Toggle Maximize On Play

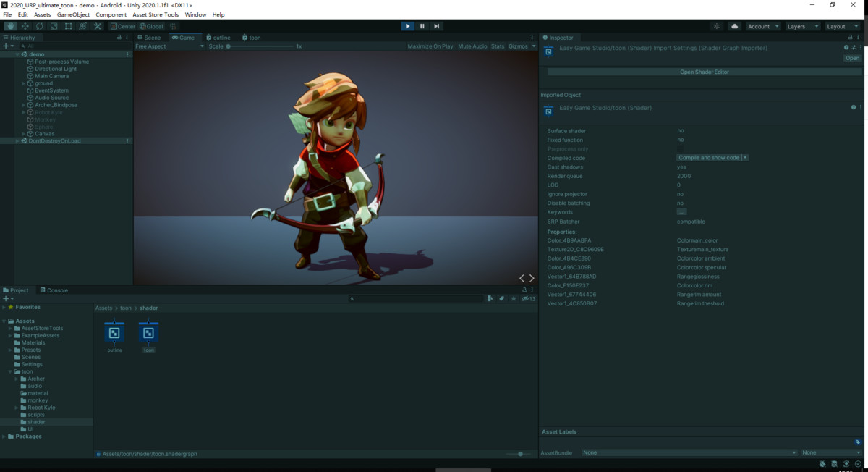tap(430, 46)
